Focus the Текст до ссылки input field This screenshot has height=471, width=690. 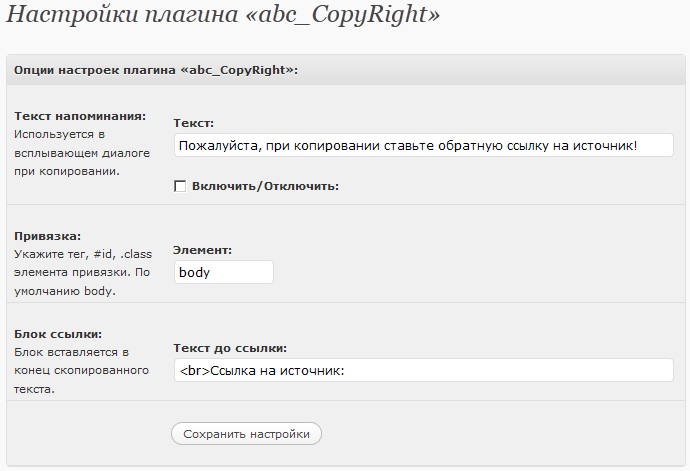click(x=424, y=370)
